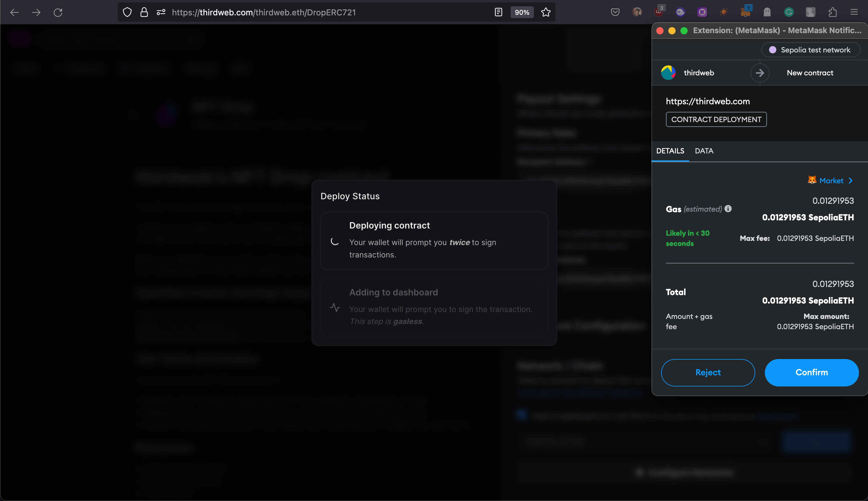Image resolution: width=868 pixels, height=501 pixels.
Task: Click the gas estimated info icon
Action: point(728,209)
